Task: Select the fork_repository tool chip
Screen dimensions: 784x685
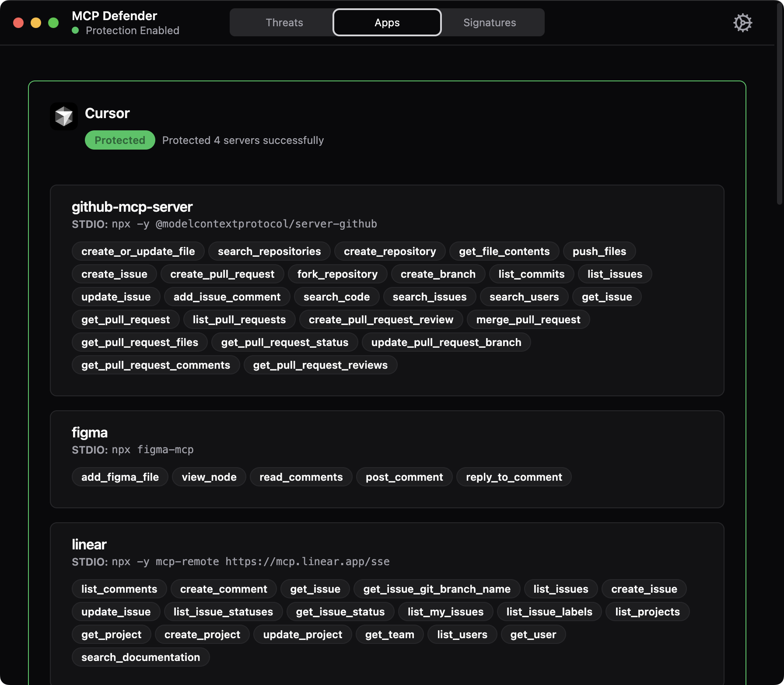Action: 337,274
